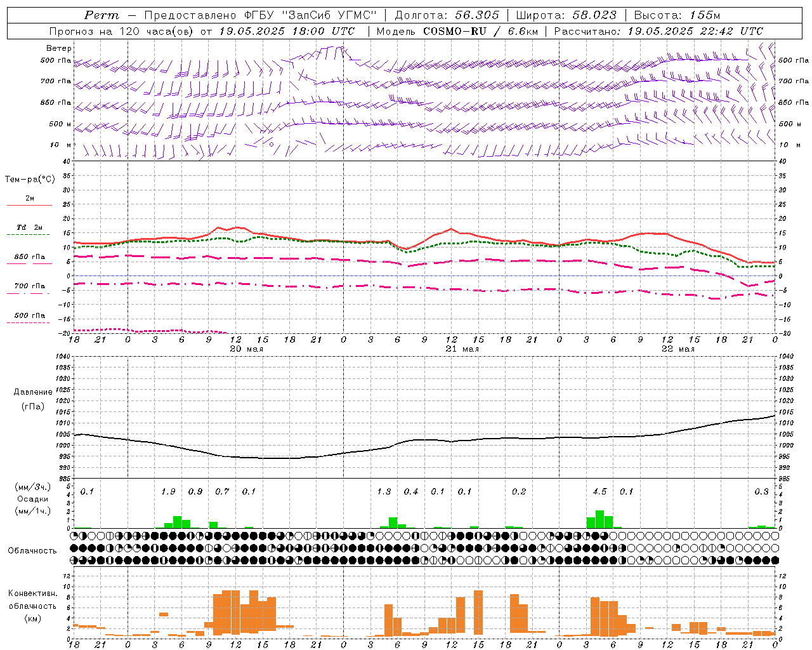Click the "Тем-ра(°C)" temperature label
The width and height of the screenshot is (812, 650).
point(30,180)
